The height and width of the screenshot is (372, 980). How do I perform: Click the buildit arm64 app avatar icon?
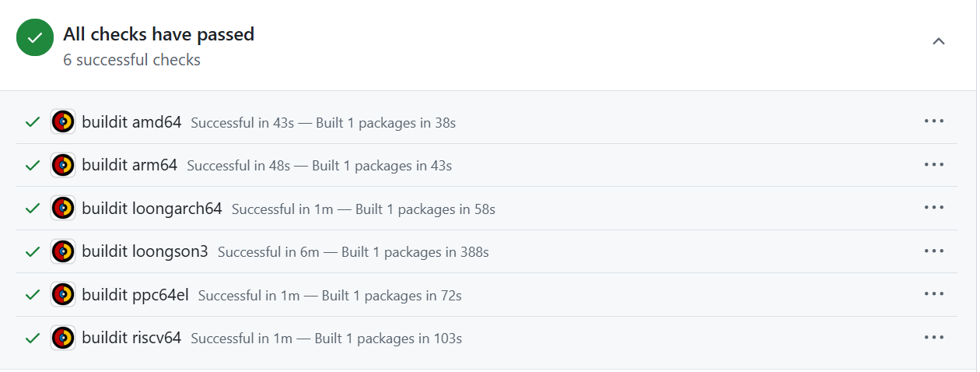coord(63,165)
